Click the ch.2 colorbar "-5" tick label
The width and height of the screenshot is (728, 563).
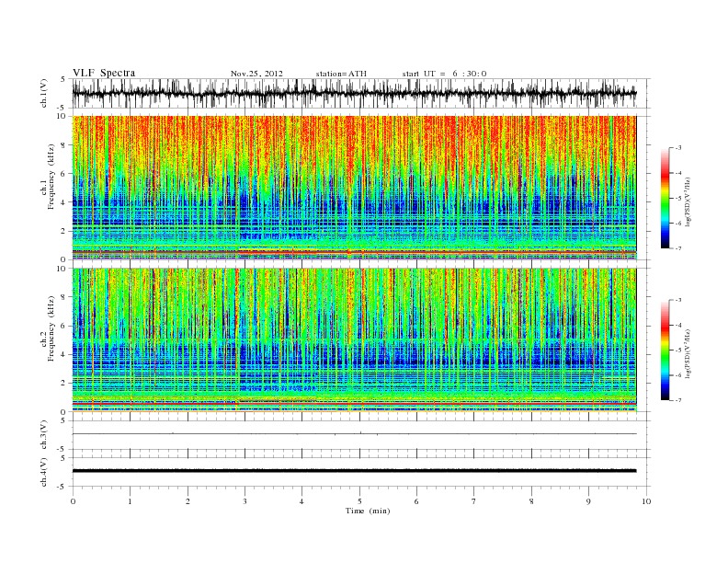point(678,350)
